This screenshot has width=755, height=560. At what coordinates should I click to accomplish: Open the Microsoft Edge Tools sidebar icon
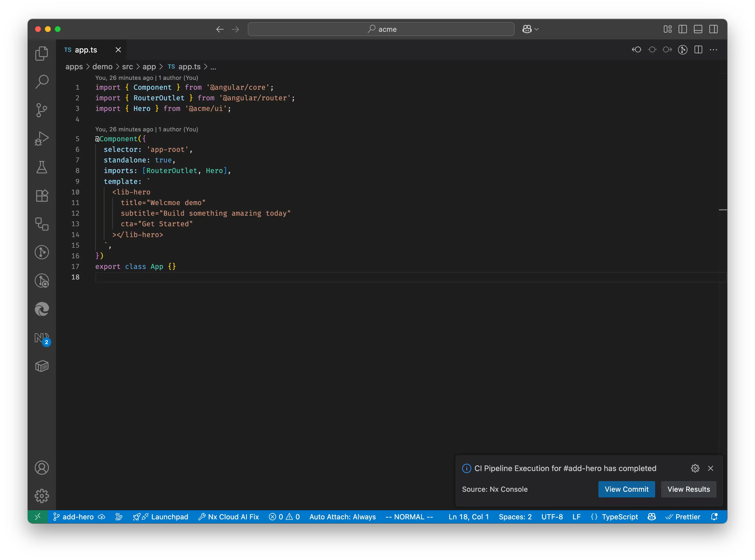click(x=42, y=309)
